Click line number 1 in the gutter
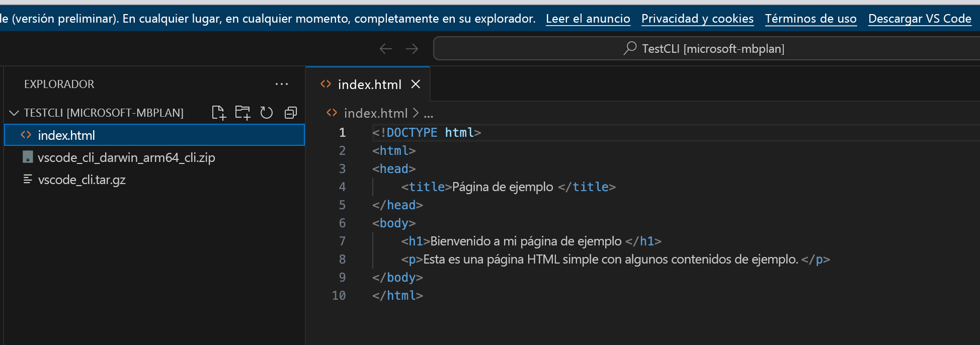 tap(343, 132)
